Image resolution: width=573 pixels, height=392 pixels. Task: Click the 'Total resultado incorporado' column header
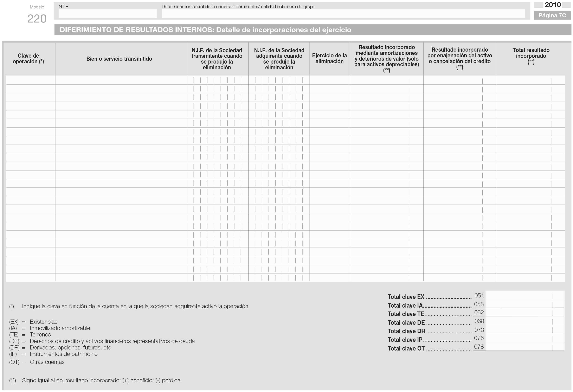point(531,56)
